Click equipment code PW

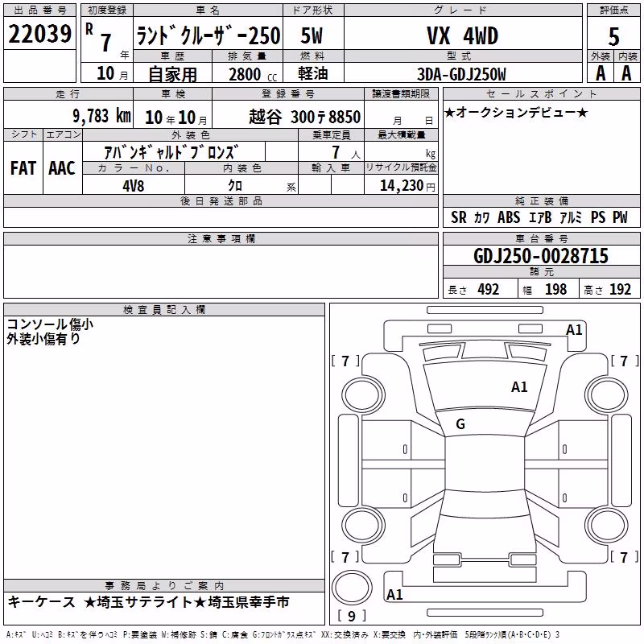coord(620,217)
